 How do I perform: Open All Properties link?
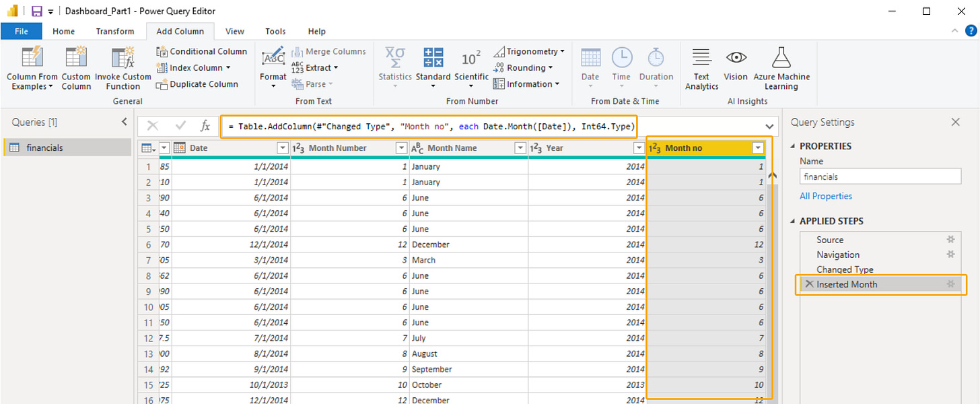tap(826, 196)
